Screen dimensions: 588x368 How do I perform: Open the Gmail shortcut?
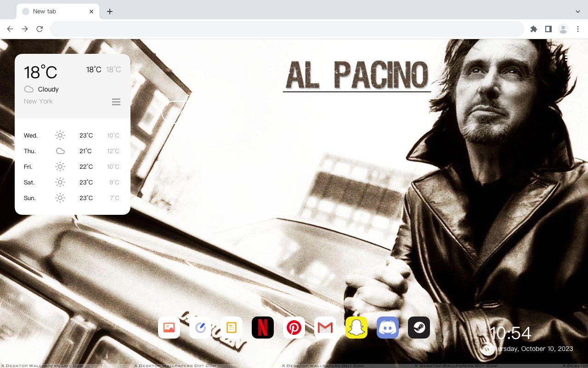tap(325, 328)
